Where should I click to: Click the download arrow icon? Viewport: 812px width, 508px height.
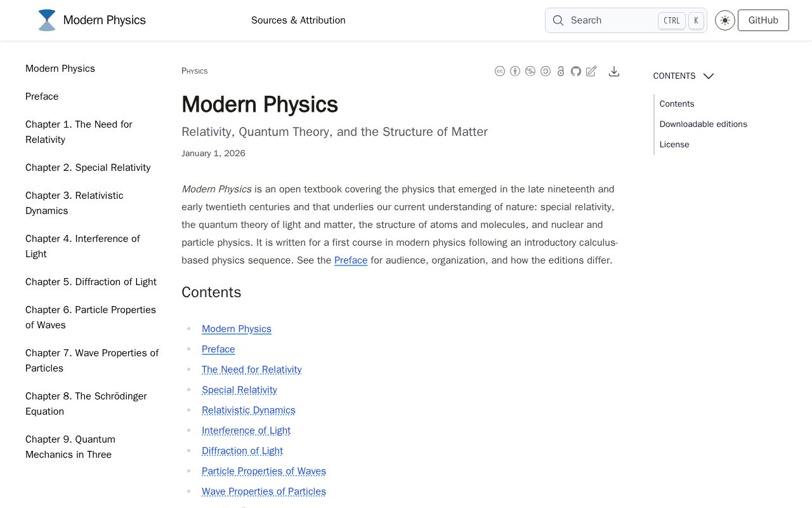click(x=614, y=71)
